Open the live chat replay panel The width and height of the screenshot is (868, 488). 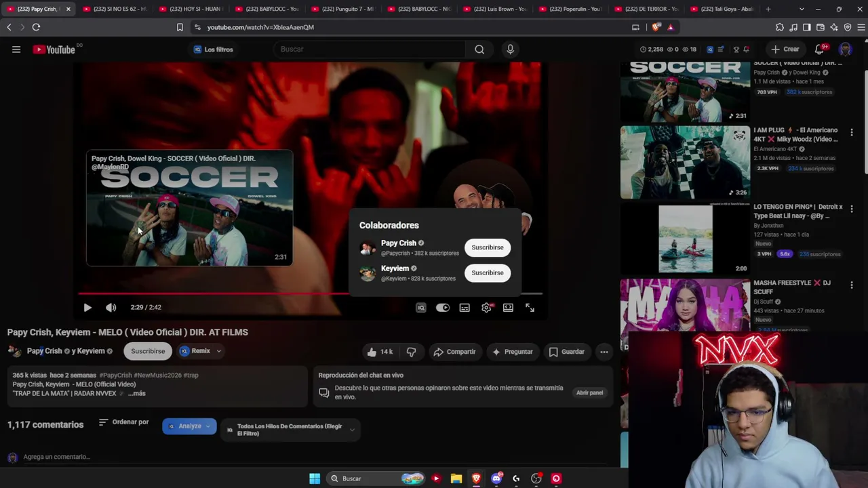589,392
